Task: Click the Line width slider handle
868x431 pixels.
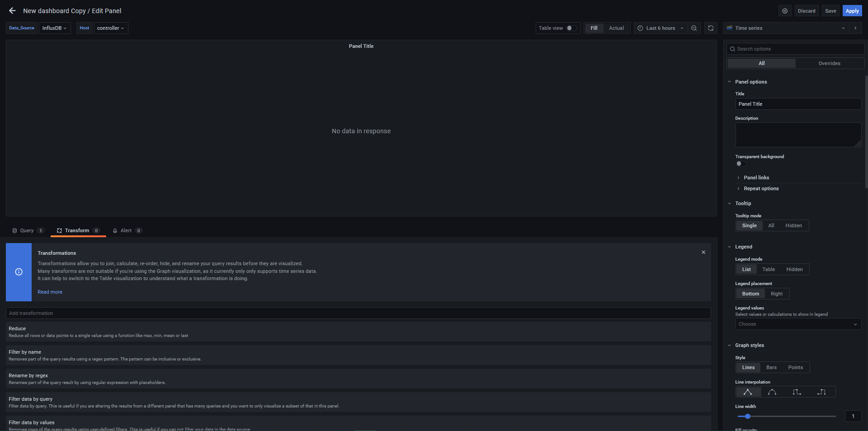Action: pyautogui.click(x=748, y=416)
